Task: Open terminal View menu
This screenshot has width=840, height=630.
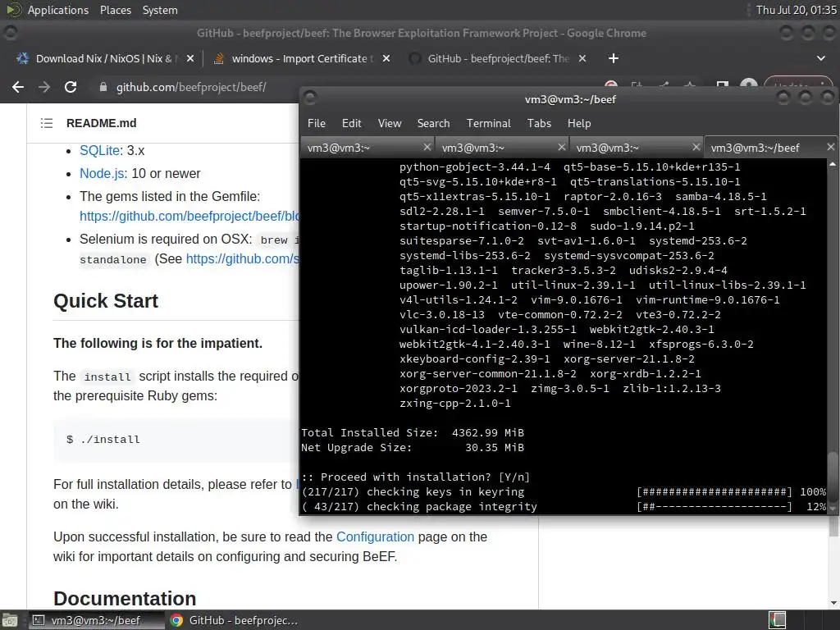Action: pos(390,123)
